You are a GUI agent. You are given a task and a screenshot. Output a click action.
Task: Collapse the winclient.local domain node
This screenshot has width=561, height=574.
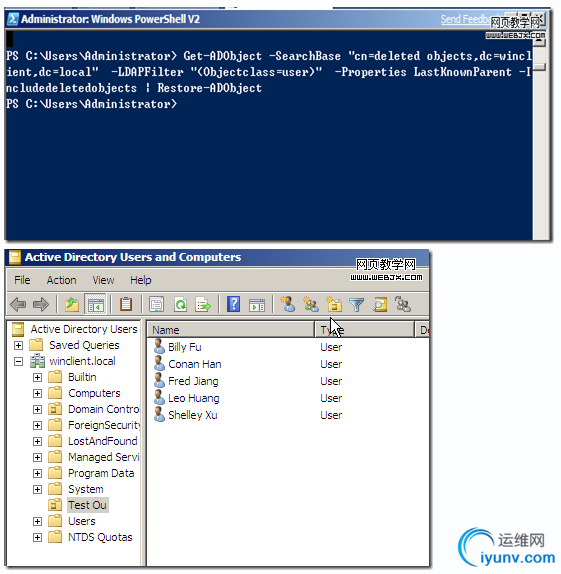pyautogui.click(x=18, y=361)
